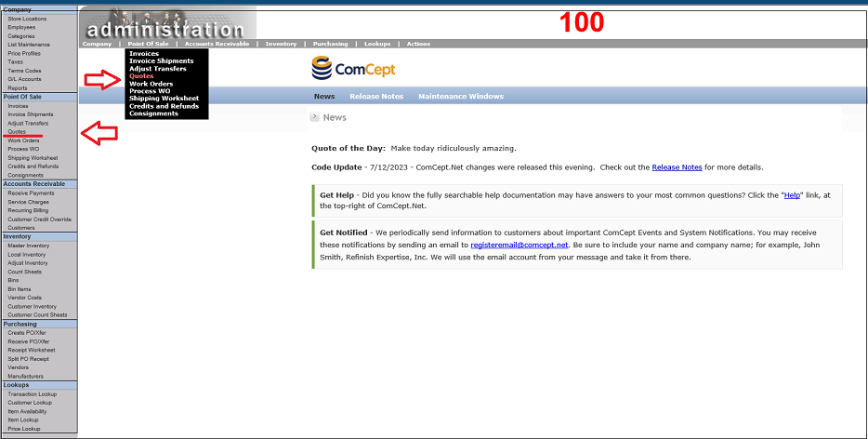Switch to the Maintenance Windows tab
Image resolution: width=868 pixels, height=439 pixels.
click(x=460, y=97)
